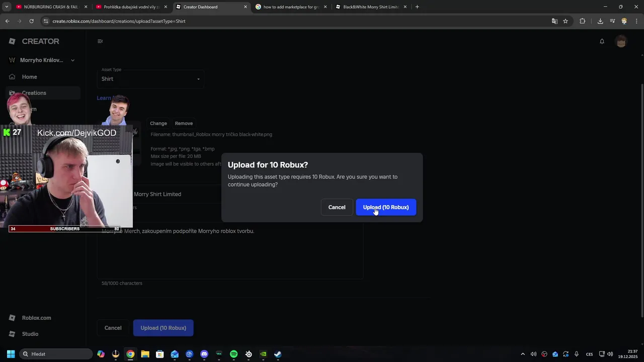Open the account avatar menu

[x=621, y=41]
